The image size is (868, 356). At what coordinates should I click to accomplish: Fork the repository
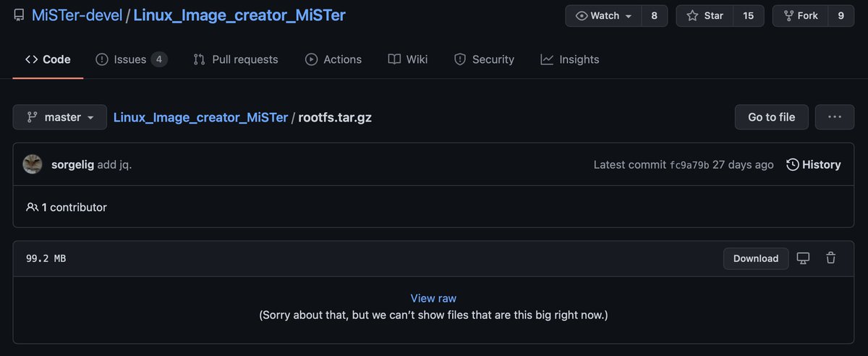[x=800, y=16]
